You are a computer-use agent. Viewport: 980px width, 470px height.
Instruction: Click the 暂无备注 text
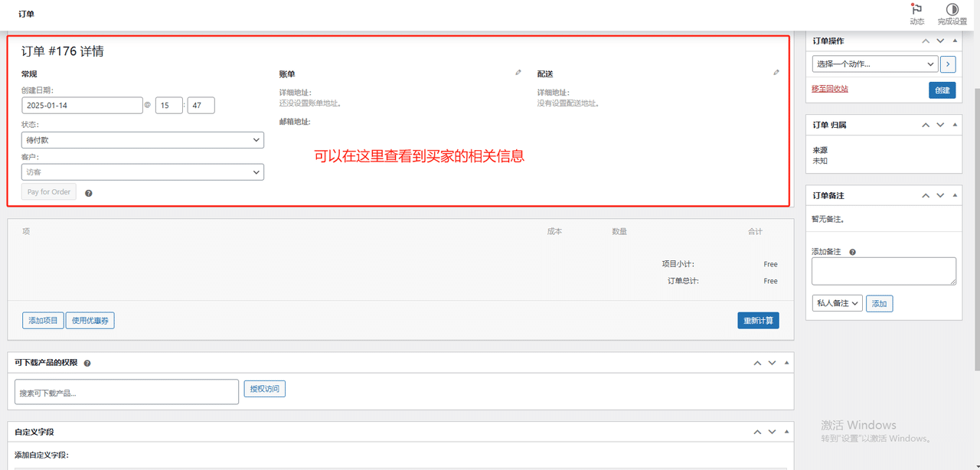coord(828,219)
